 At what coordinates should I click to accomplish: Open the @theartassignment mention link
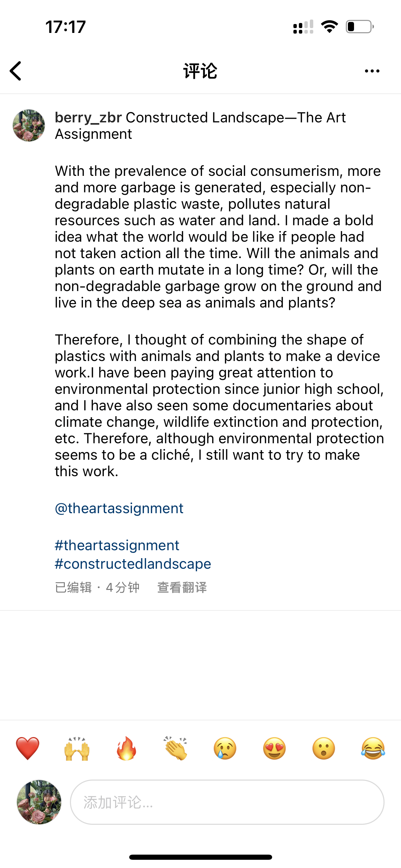119,508
